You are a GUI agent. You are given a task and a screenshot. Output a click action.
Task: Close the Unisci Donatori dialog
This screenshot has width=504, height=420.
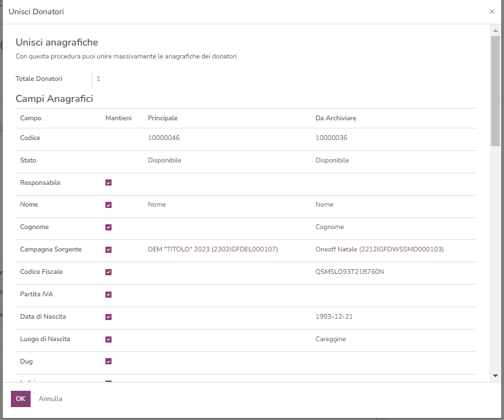click(x=492, y=12)
